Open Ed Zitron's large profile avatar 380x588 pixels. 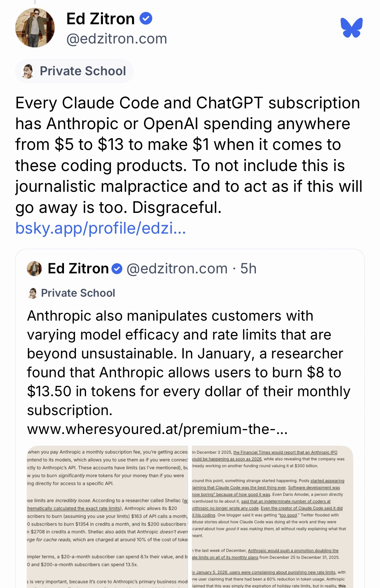(x=35, y=28)
